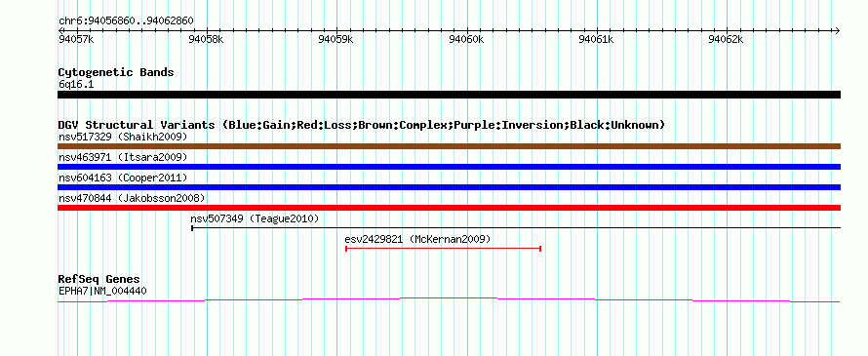Select the blue nsv463971 gain bar
Screen dimensions: 868x356
point(449,167)
